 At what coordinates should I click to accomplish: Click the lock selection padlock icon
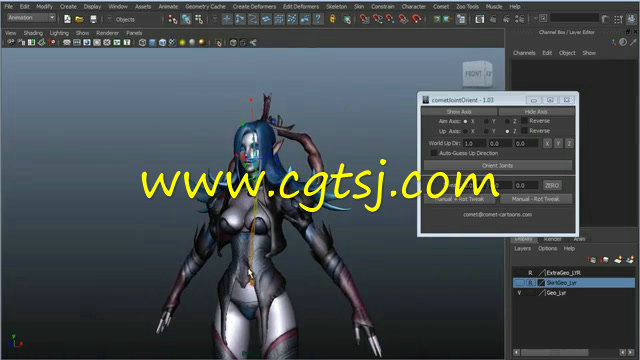point(332,19)
